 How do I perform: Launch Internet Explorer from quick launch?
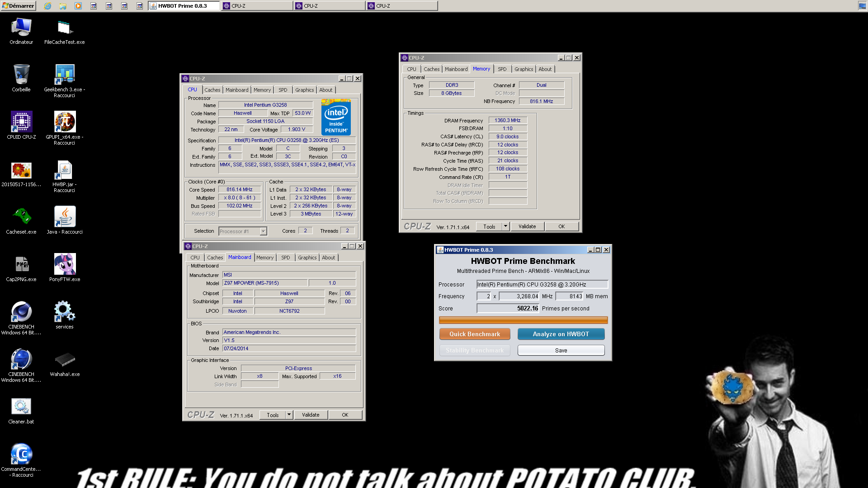pos(47,6)
